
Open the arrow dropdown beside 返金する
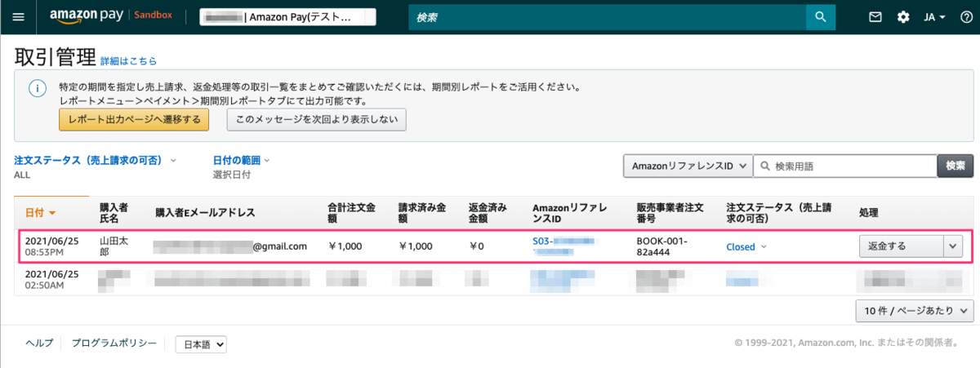[953, 246]
